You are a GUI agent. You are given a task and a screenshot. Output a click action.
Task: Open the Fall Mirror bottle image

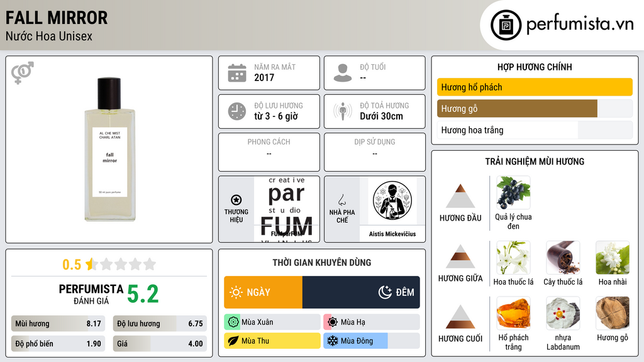[x=109, y=150]
